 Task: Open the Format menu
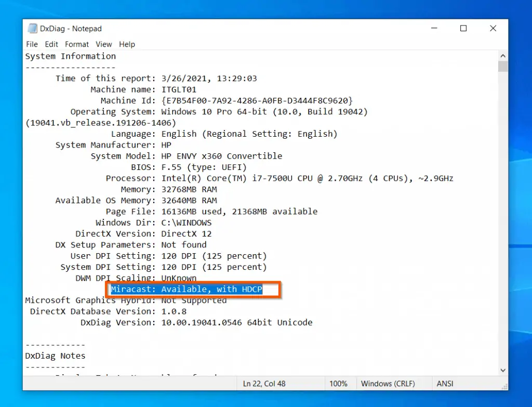77,44
